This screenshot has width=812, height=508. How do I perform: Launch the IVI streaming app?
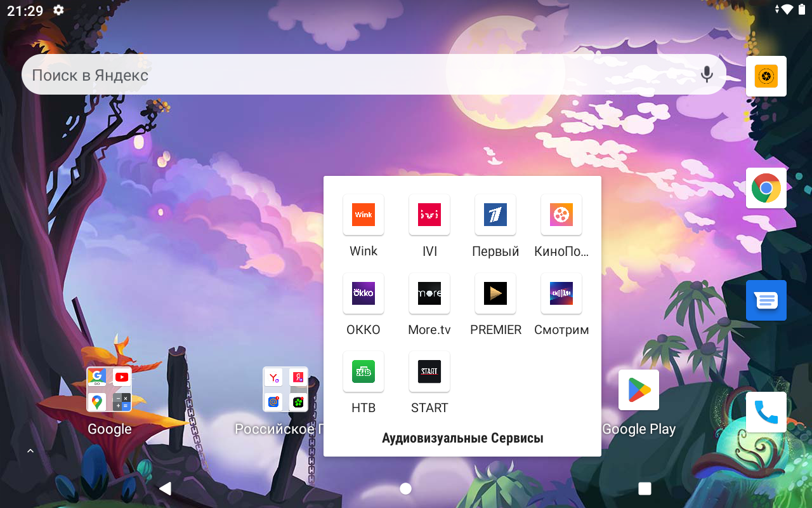click(429, 215)
